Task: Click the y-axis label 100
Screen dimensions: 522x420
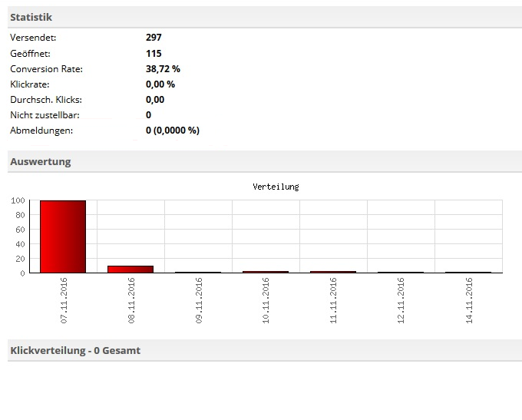Action: click(18, 200)
